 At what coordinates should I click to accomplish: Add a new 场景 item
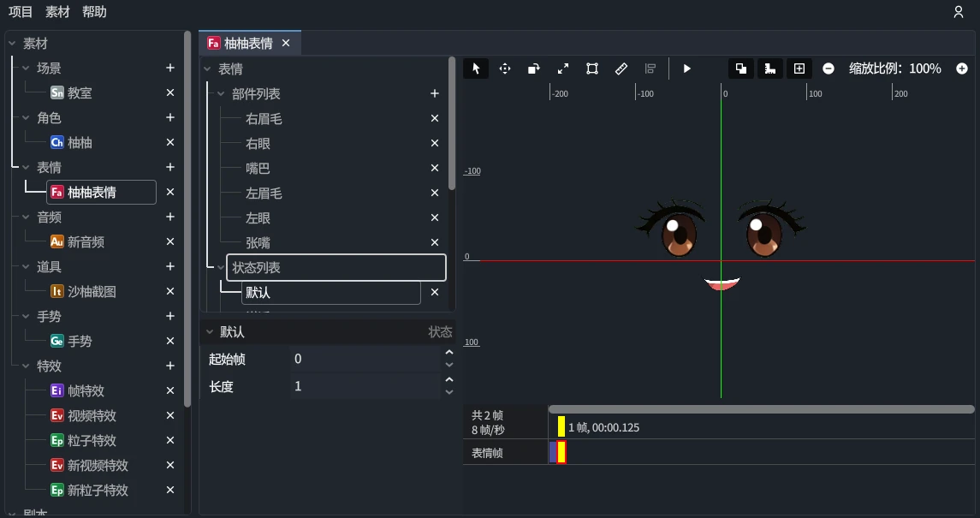coord(170,68)
